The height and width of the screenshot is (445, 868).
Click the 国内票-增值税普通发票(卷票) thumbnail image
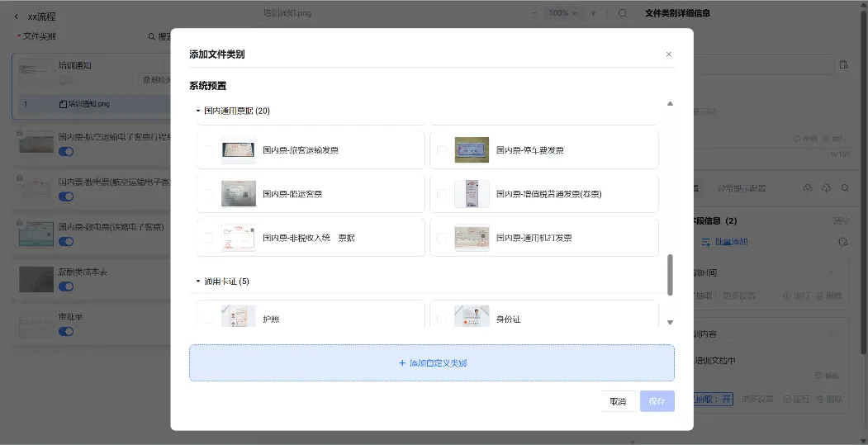(x=472, y=194)
